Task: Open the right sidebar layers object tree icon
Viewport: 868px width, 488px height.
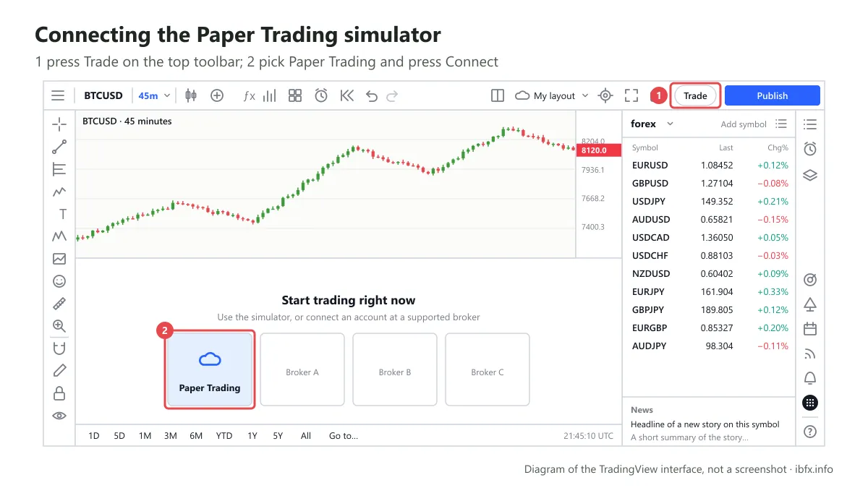Action: click(x=810, y=175)
